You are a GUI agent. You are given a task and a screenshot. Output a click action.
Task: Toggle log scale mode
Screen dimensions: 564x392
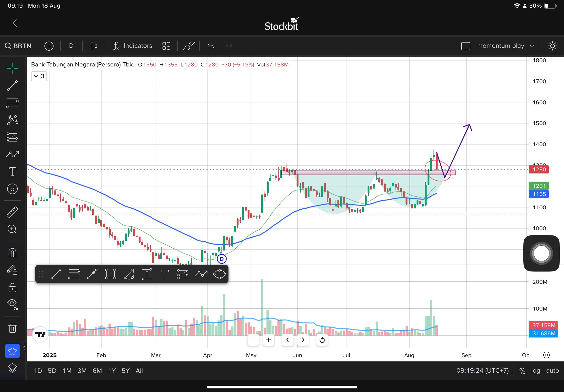pyautogui.click(x=536, y=371)
